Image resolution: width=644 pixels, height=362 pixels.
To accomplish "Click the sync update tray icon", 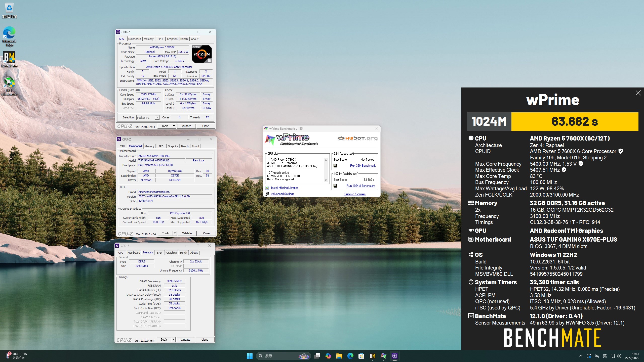I will (589, 356).
